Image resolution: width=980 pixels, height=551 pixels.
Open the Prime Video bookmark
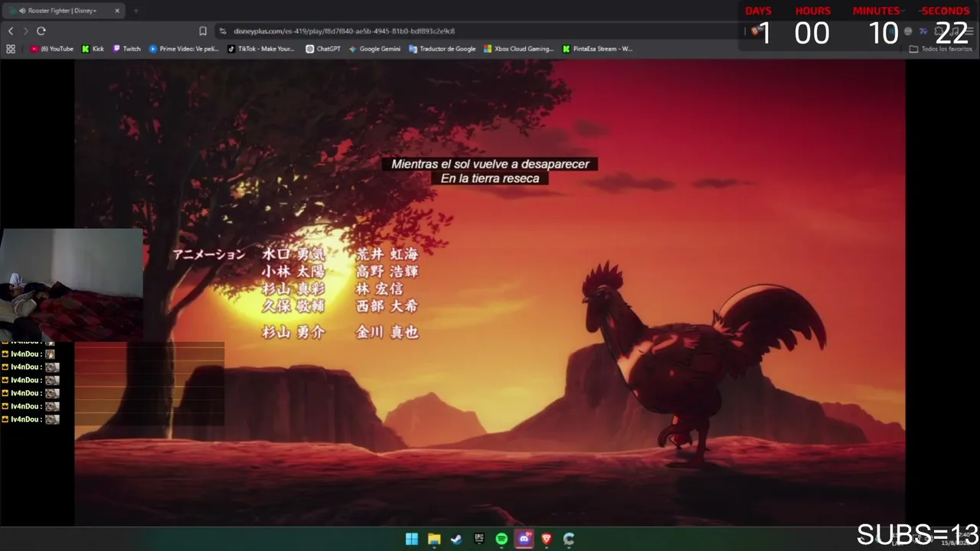point(184,49)
